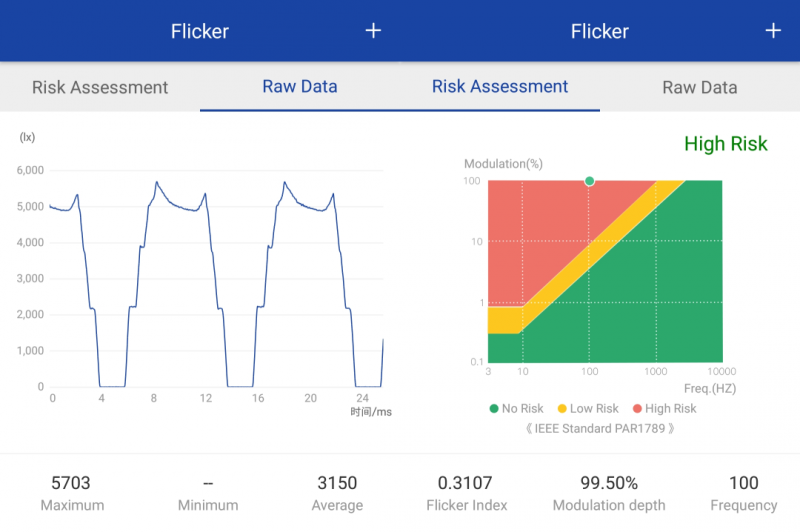Switch to the Raw Data tab in the right panel

pos(700,87)
